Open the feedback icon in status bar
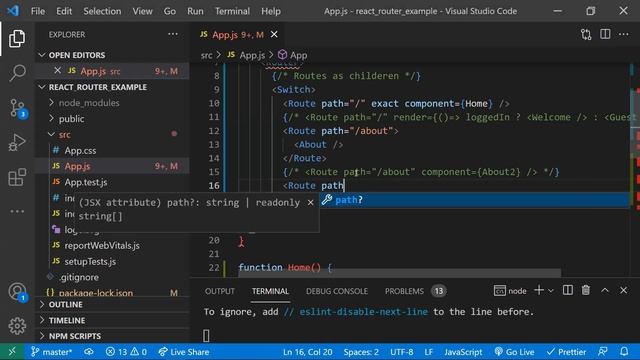 coord(602,351)
